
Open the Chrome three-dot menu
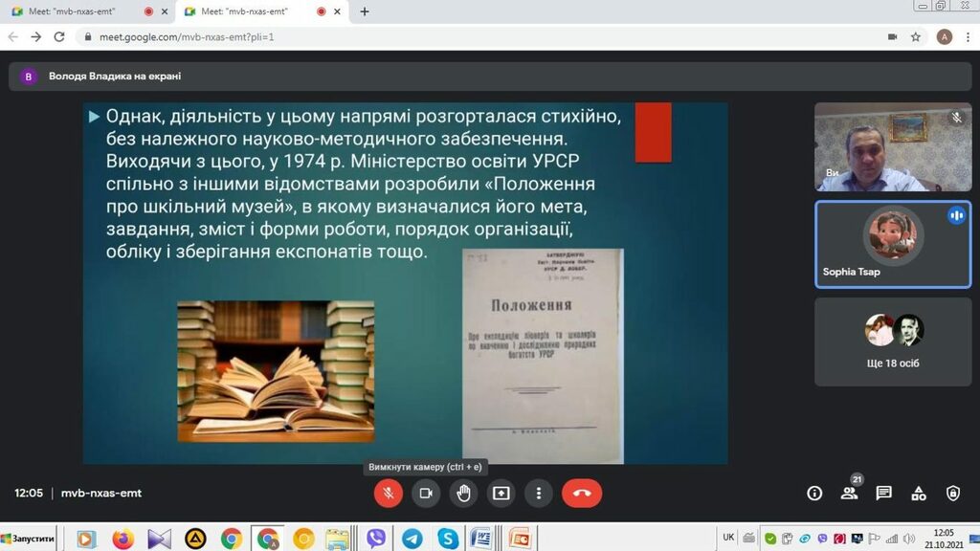(x=968, y=37)
